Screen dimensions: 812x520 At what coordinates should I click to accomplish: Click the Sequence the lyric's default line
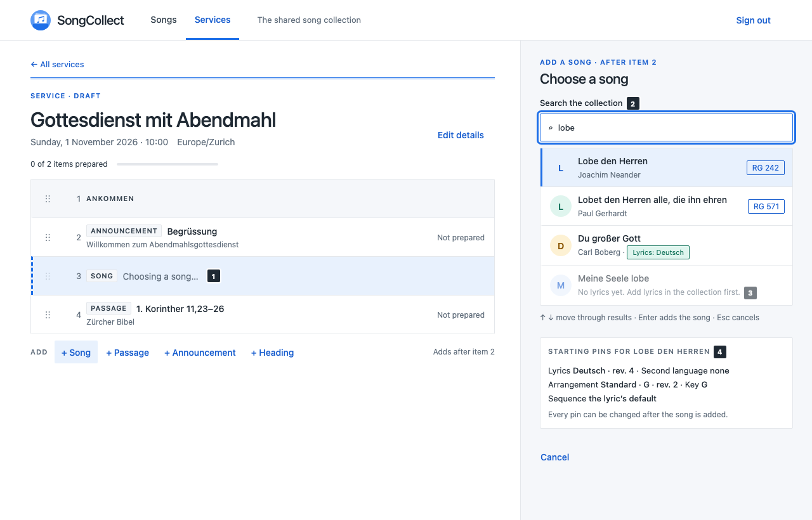(x=602, y=398)
